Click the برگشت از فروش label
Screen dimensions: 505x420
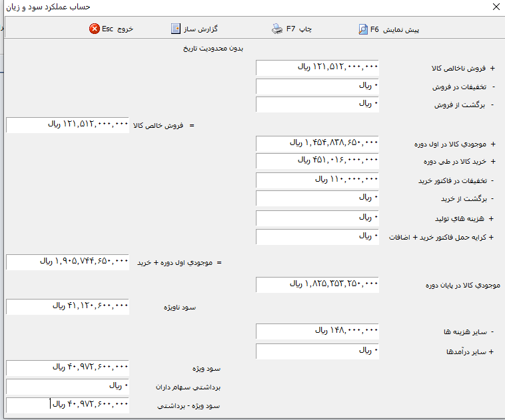coord(460,105)
